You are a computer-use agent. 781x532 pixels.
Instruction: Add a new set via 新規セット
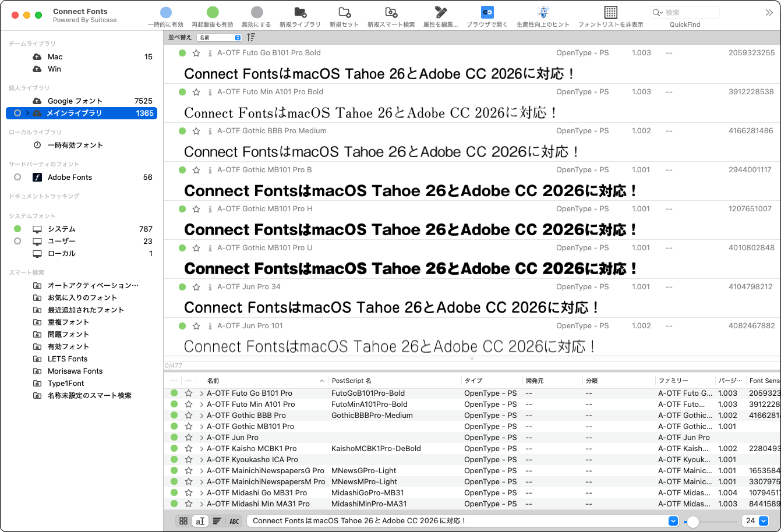pos(344,12)
